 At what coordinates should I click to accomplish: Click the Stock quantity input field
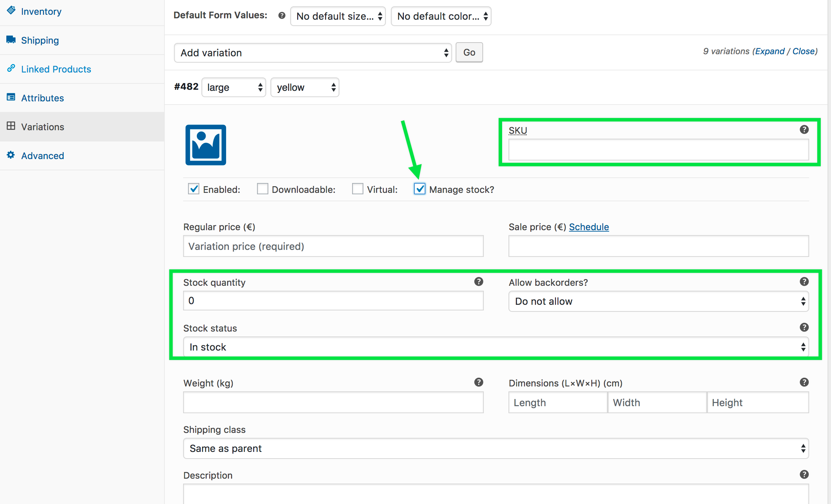point(334,302)
